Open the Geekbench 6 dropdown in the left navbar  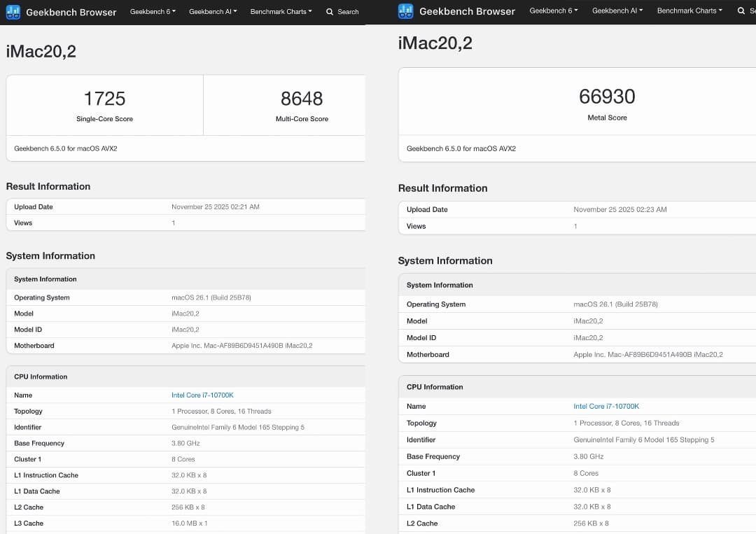point(152,12)
